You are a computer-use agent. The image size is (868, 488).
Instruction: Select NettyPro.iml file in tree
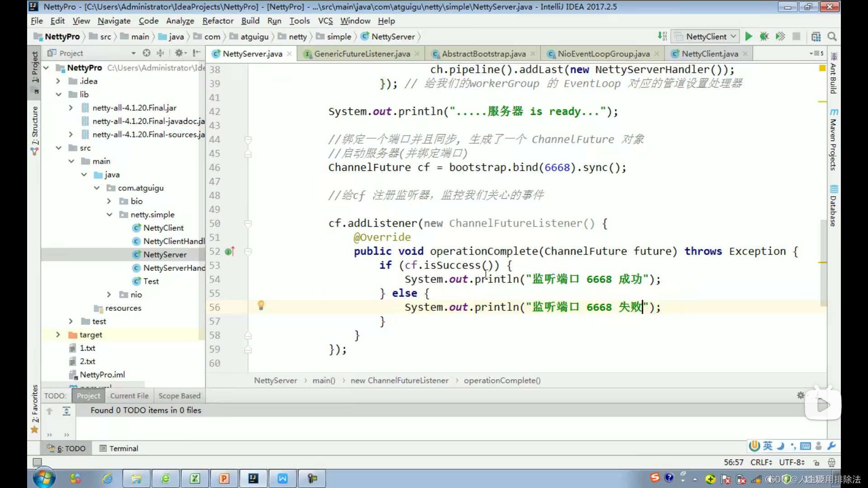pos(102,375)
